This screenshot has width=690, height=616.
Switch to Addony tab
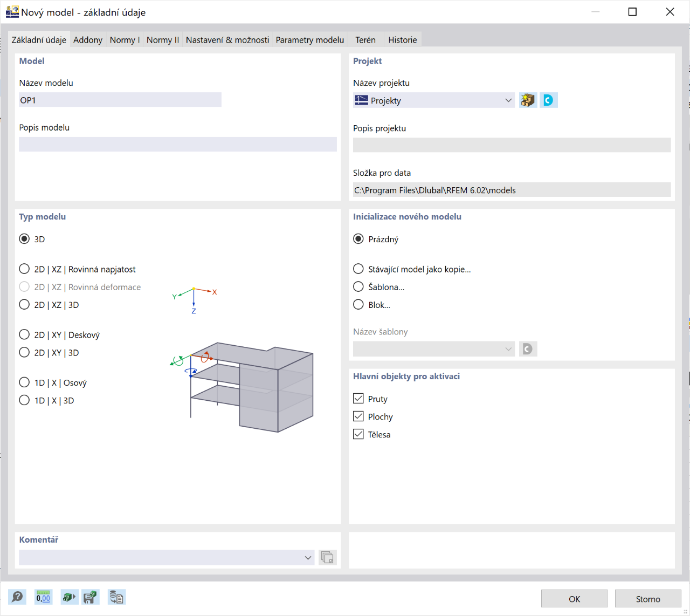click(88, 40)
